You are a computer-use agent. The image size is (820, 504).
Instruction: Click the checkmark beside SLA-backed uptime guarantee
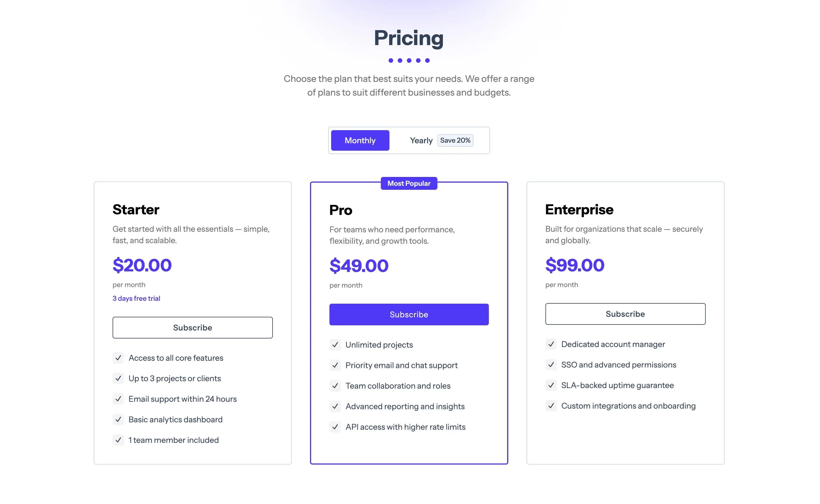pos(551,385)
